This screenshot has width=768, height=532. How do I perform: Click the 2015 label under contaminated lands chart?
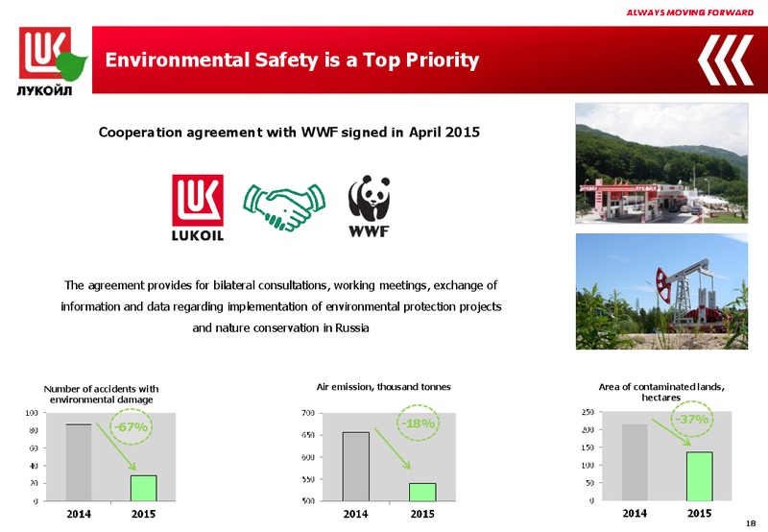pyautogui.click(x=700, y=514)
